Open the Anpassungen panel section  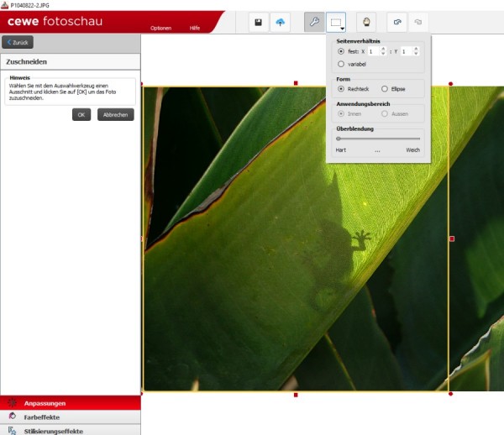pos(44,403)
